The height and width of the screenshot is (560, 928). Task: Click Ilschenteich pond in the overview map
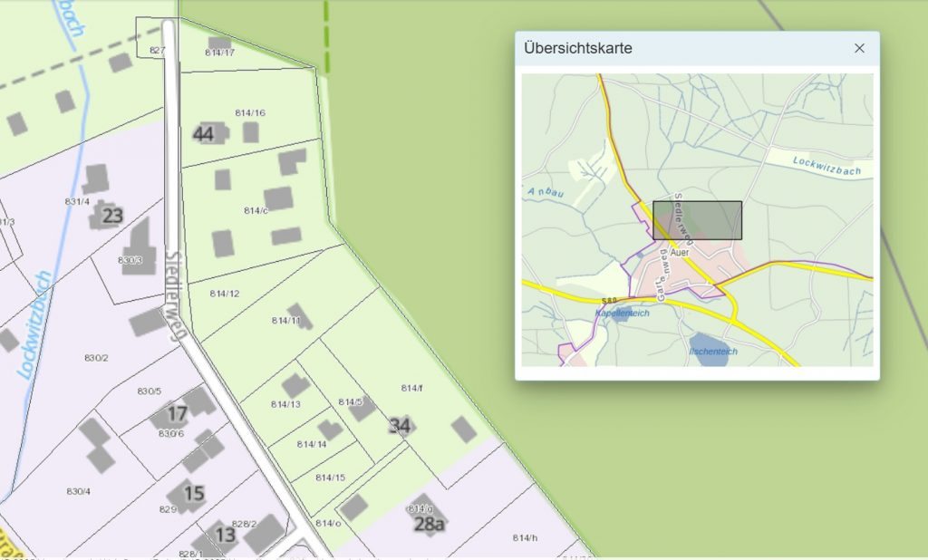[710, 351]
